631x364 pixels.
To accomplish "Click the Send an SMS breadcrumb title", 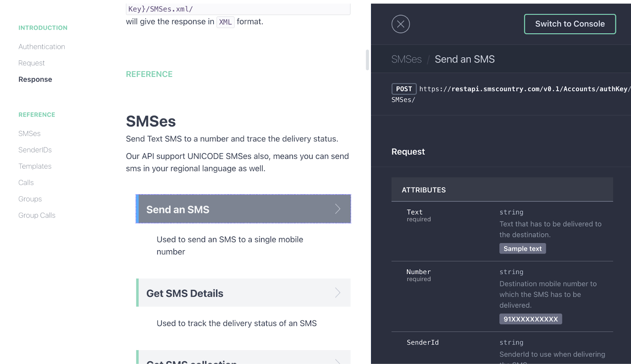I will click(465, 59).
